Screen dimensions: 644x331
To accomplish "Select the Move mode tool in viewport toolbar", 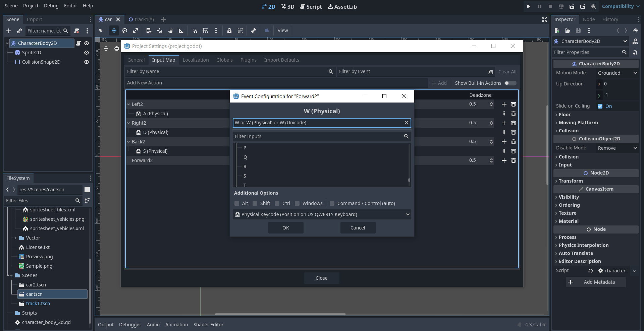I will click(114, 30).
